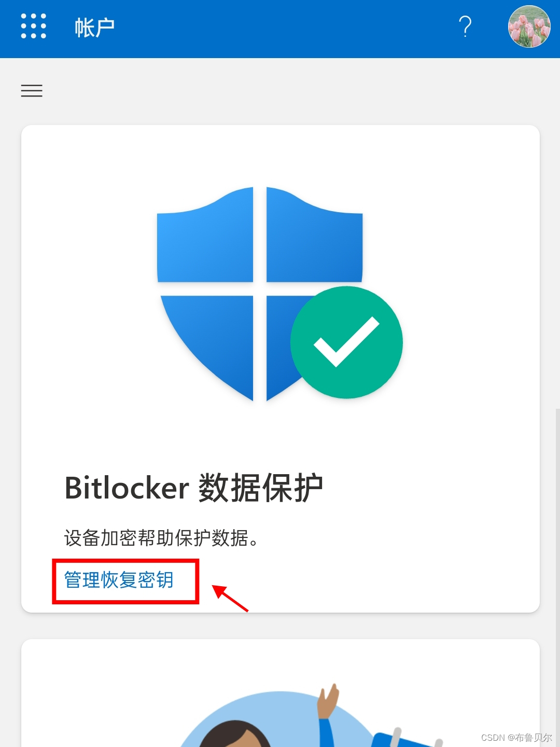560x747 pixels.
Task: Click the Bitlocker 数据保护 heading
Action: [194, 488]
